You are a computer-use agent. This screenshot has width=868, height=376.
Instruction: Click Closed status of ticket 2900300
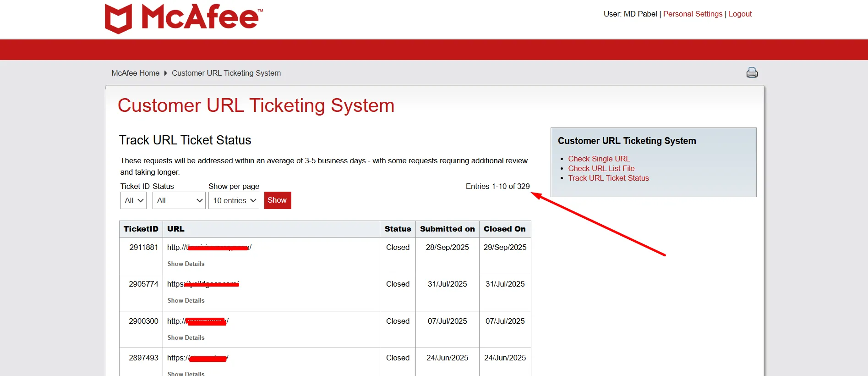398,321
